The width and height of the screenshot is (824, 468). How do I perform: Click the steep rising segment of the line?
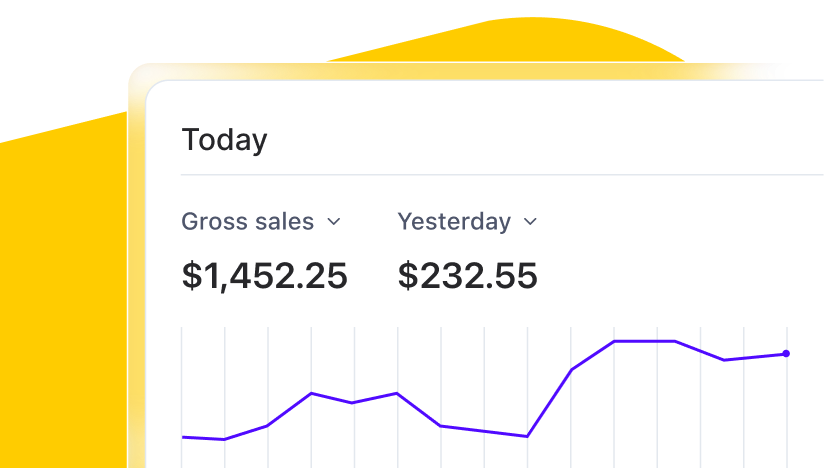(x=550, y=402)
